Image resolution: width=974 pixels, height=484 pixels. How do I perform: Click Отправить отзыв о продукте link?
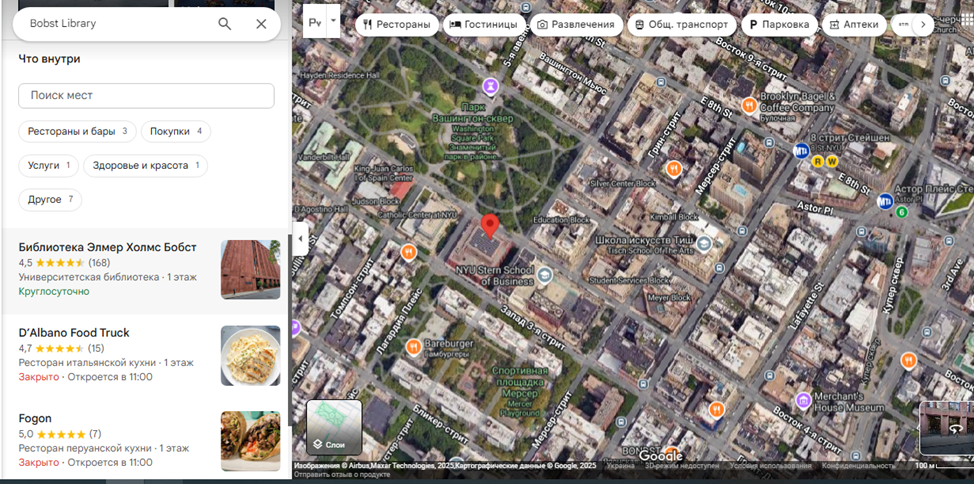point(340,475)
